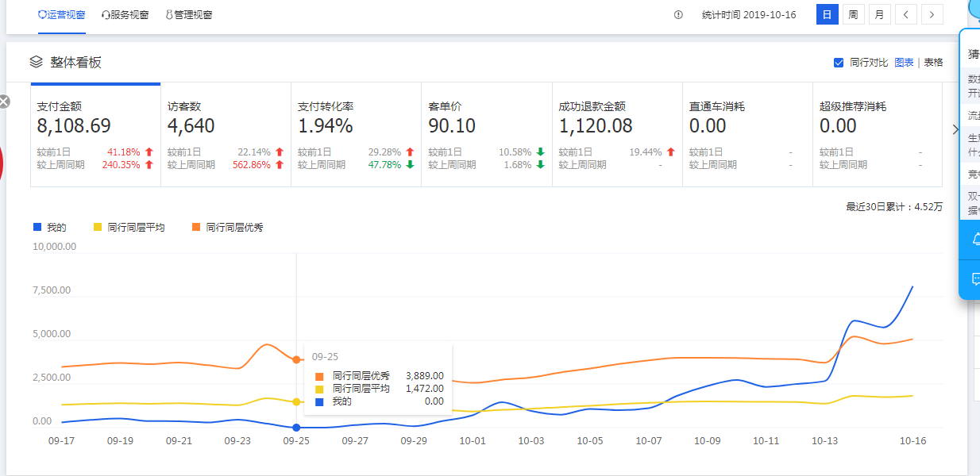Select the 月 (month) time range button
The width and height of the screenshot is (980, 476).
click(x=879, y=14)
